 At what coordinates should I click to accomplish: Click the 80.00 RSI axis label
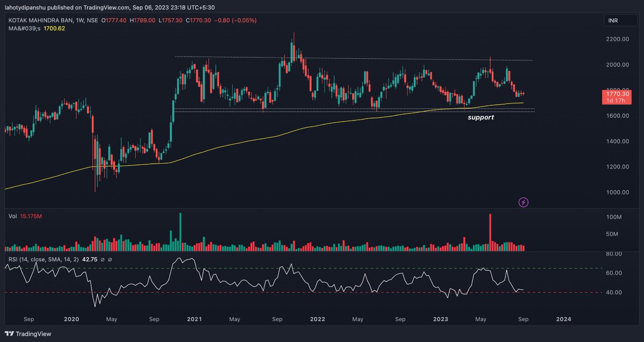coord(614,254)
